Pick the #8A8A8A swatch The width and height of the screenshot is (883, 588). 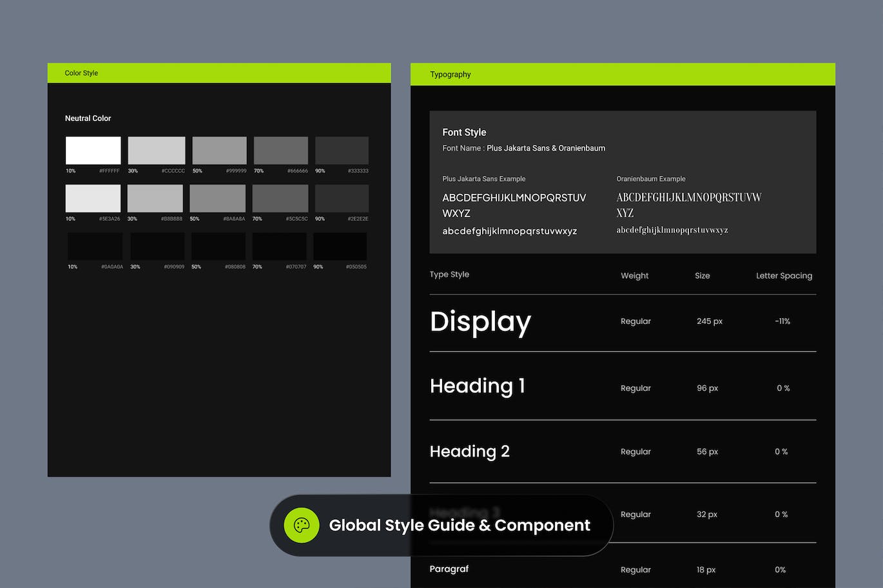point(217,198)
